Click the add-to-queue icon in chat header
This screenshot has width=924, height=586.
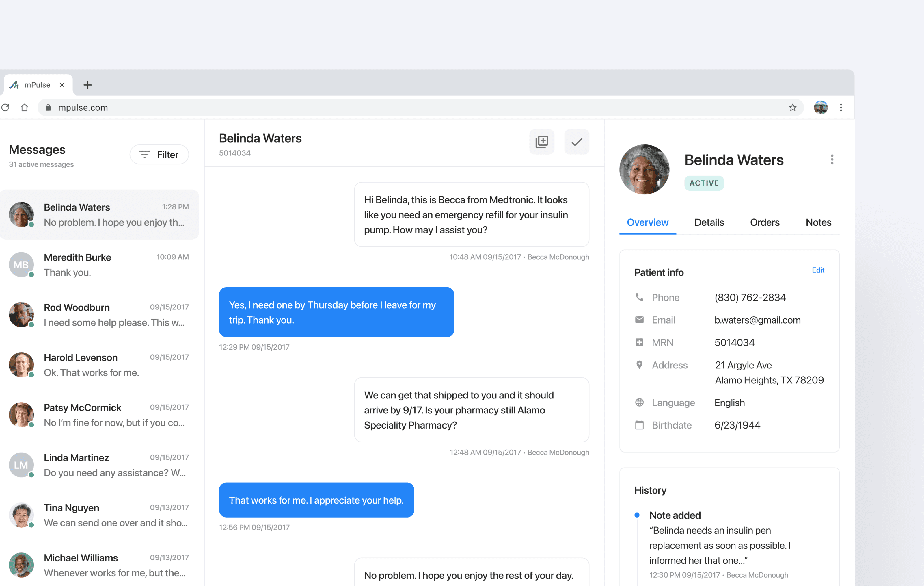point(541,142)
